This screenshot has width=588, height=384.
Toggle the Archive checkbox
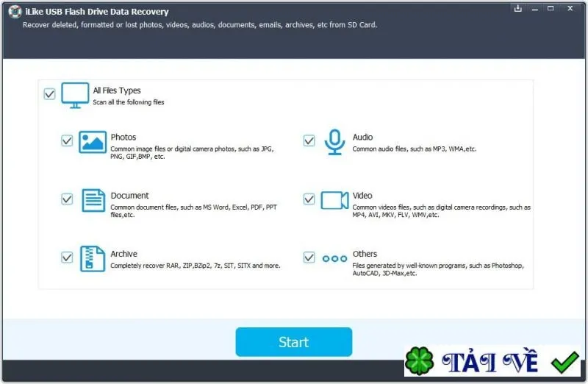click(x=67, y=257)
